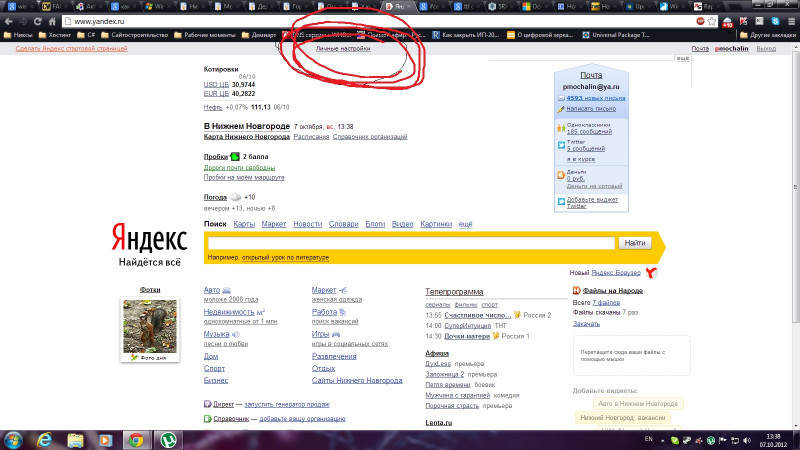
Task: Launch Internet Explorer from the taskbar
Action: 45,440
